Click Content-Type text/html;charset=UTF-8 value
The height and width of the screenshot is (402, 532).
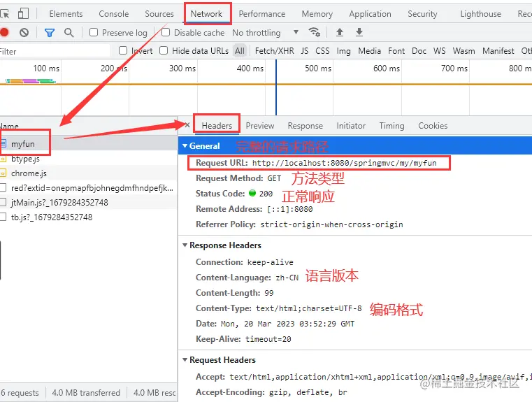point(309,308)
